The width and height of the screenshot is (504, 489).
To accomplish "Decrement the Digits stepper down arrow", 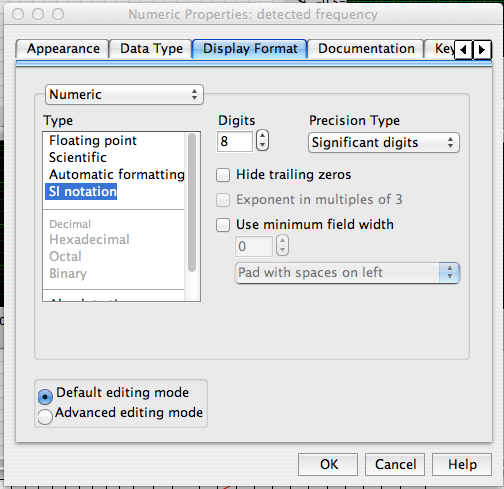I will pos(262,145).
